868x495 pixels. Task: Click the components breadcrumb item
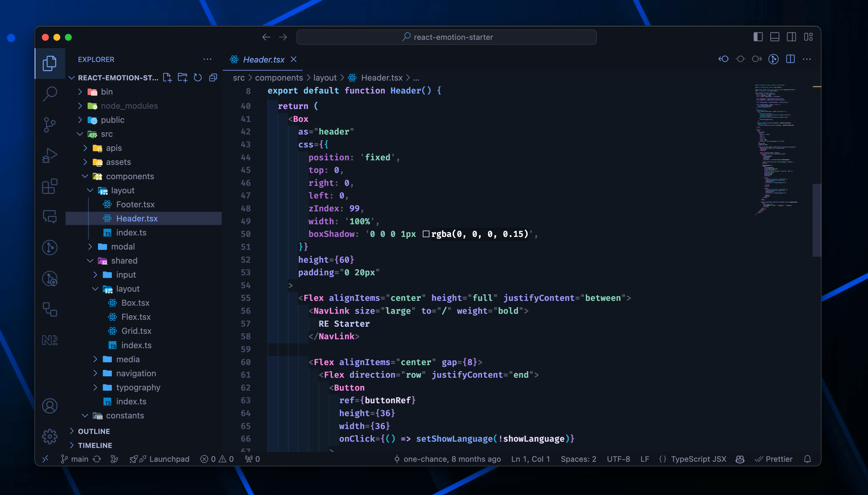279,78
